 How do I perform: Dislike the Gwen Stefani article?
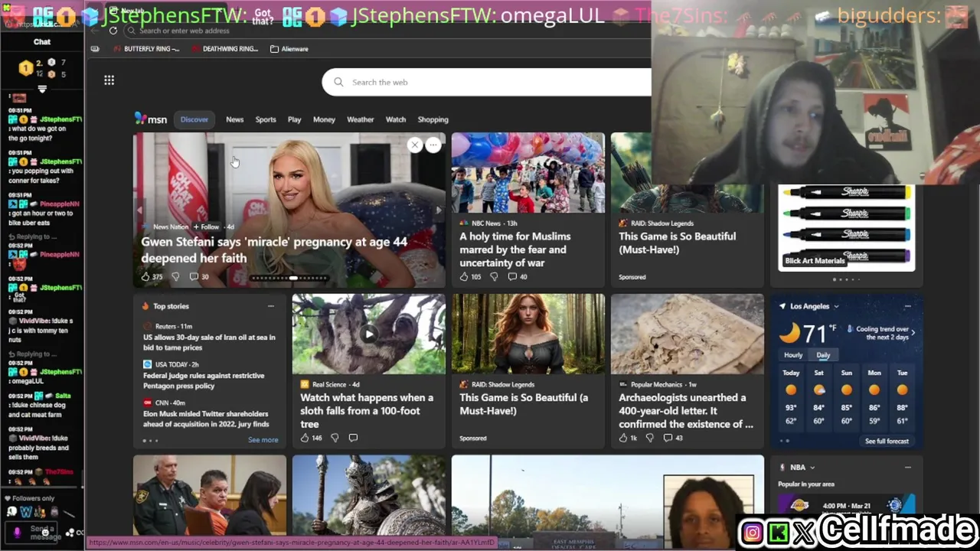click(x=175, y=276)
